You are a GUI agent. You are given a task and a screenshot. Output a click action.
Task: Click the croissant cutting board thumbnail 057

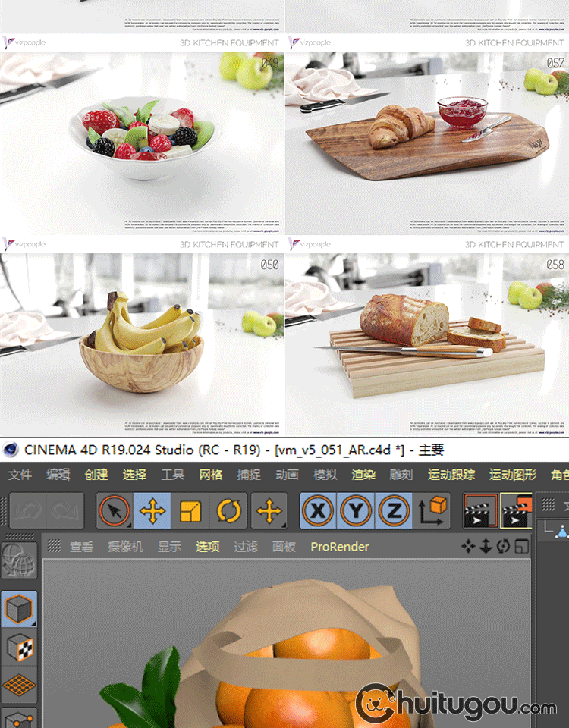427,143
